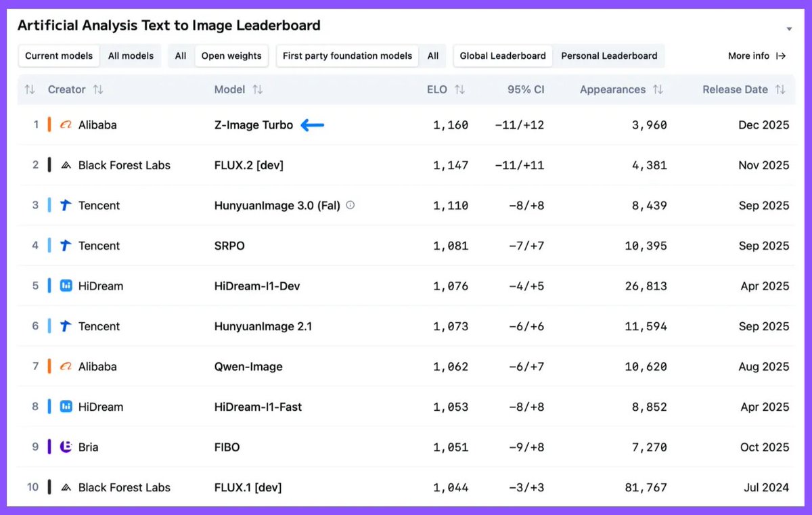Click the HiDream logo beside HiDream-I1-Dev
Image resolution: width=812 pixels, height=515 pixels.
(66, 286)
